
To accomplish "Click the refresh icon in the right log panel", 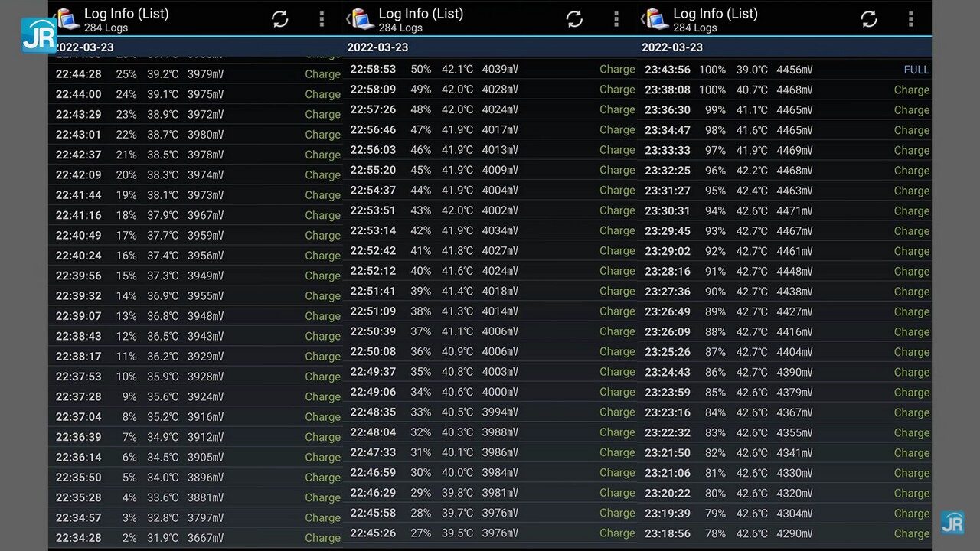I will tap(869, 19).
